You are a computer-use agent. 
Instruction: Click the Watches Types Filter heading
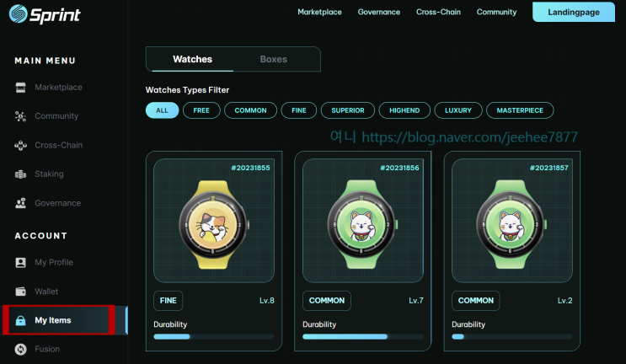point(187,90)
